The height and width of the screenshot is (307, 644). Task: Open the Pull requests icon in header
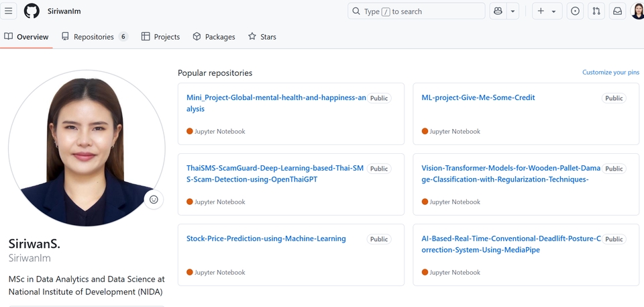(596, 11)
